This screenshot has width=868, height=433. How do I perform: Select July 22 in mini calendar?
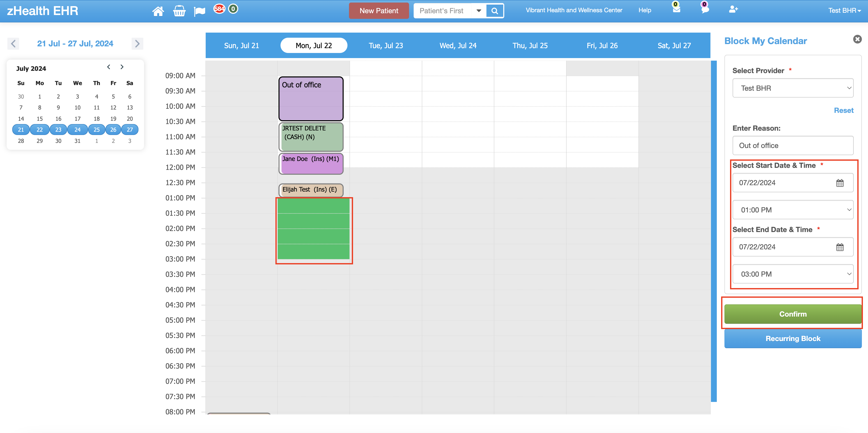click(39, 130)
